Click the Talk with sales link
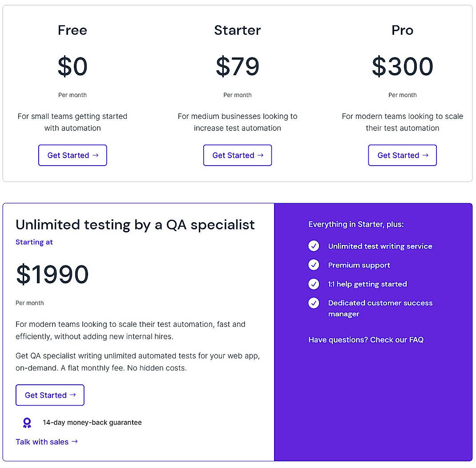This screenshot has height=468, width=476. pyautogui.click(x=42, y=442)
